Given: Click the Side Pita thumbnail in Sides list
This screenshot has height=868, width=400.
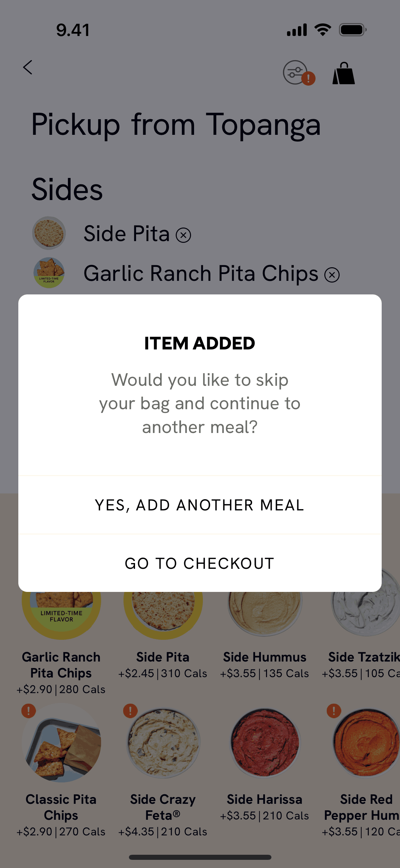Looking at the screenshot, I should pos(49,233).
